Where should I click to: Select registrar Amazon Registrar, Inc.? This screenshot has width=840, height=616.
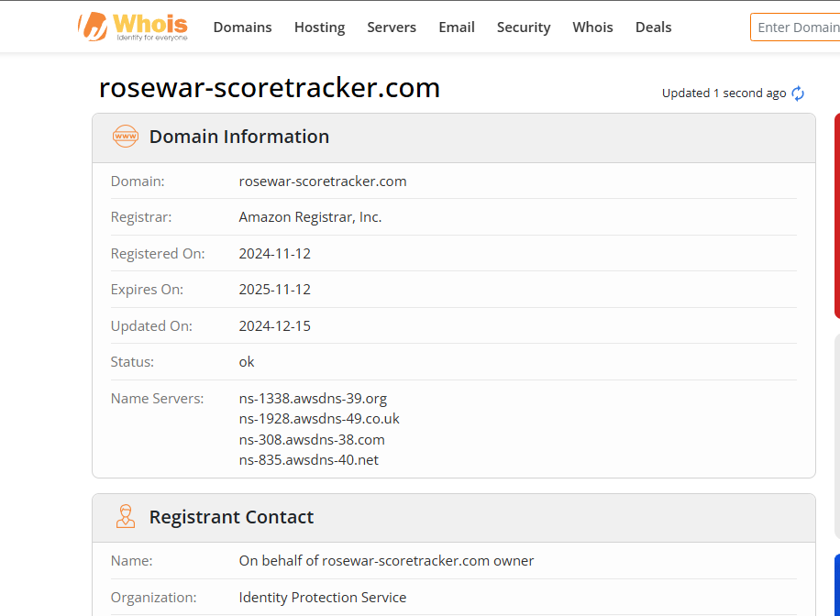[x=310, y=217]
